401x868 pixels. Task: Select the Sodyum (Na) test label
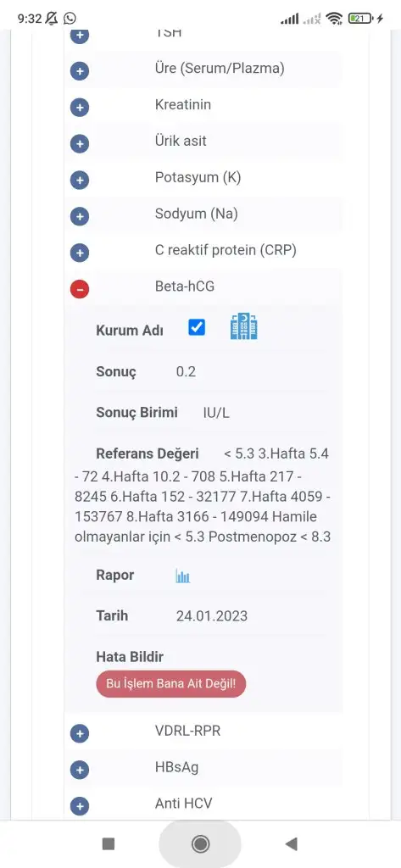196,214
